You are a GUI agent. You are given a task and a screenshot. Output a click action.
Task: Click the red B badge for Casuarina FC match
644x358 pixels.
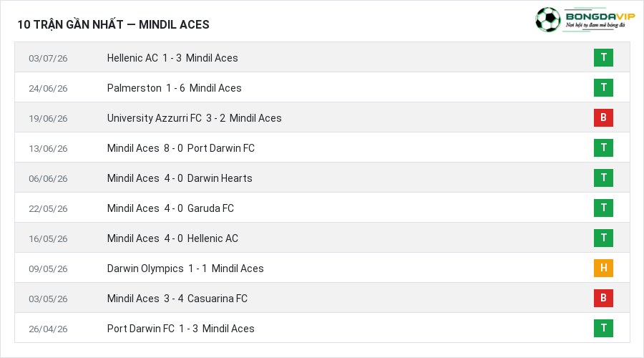click(603, 298)
